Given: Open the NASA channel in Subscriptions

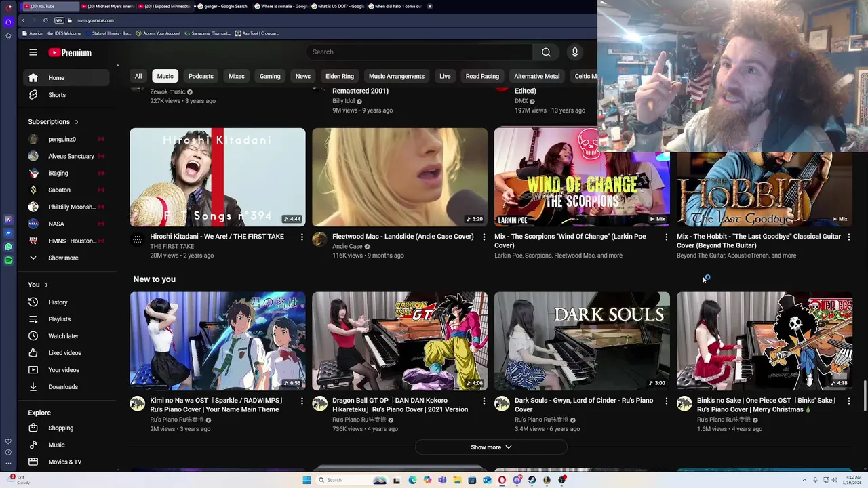Looking at the screenshot, I should [x=66, y=224].
